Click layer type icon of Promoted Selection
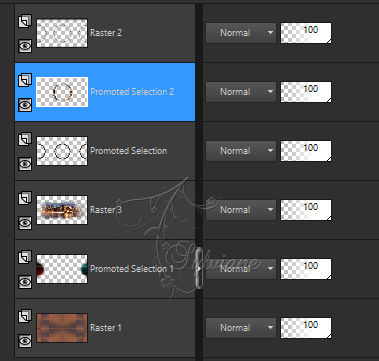The height and width of the screenshot is (361, 379). click(25, 139)
